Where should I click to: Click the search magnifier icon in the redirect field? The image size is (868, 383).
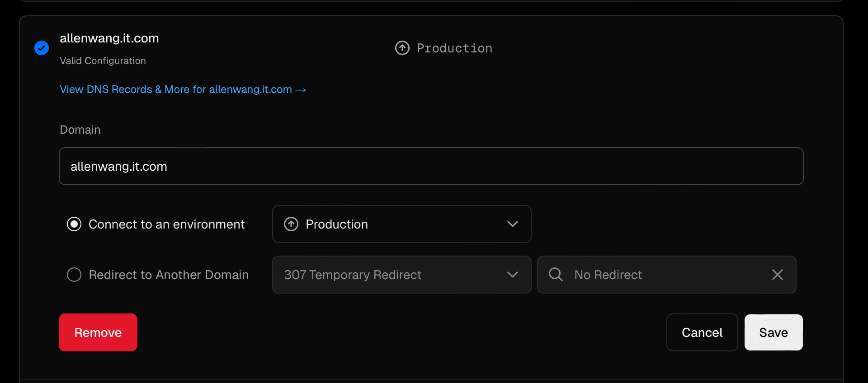click(556, 275)
